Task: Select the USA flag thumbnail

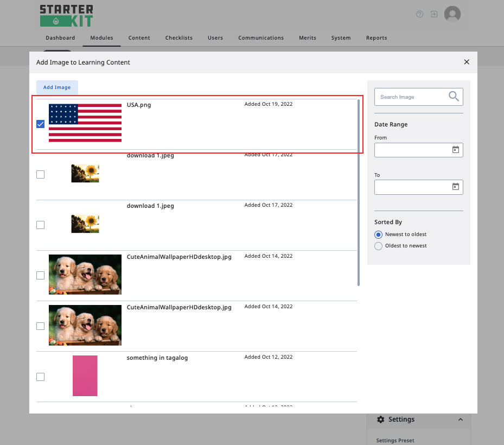Action: 85,123
